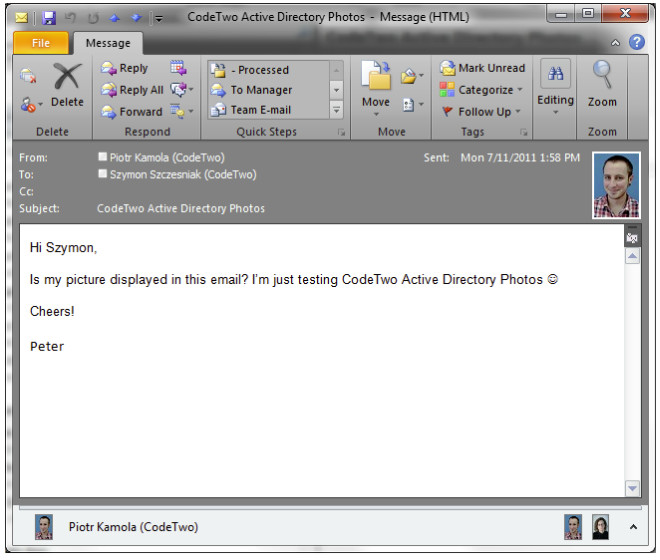Viewport: 660px width, 560px height.
Task: Click message body scrollbar up arrow
Action: (632, 256)
